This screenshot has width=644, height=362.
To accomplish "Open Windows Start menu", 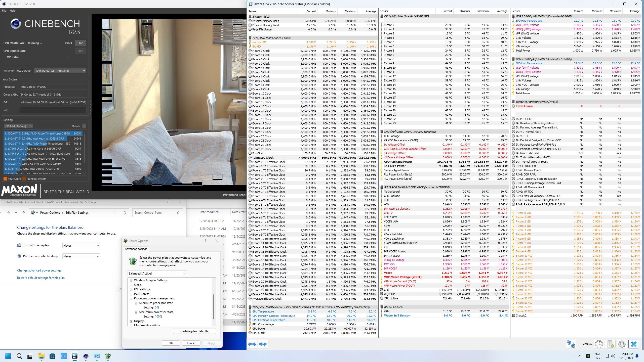I will [x=8, y=356].
